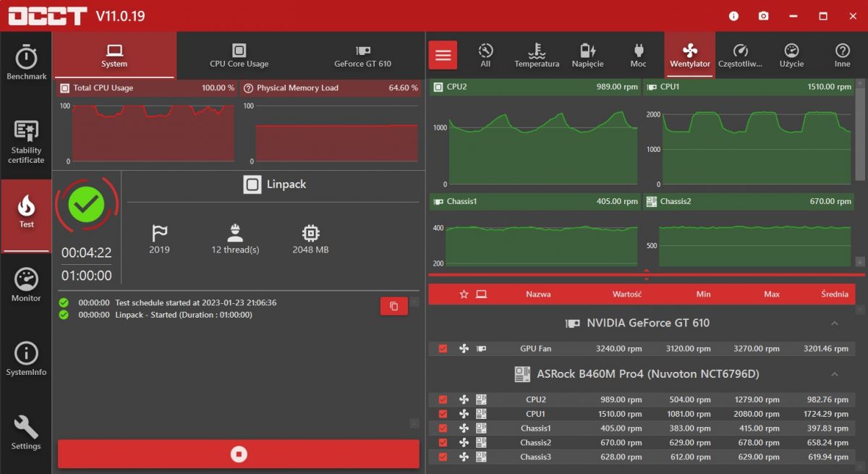Open the Monitor gauge section
Screen dimensions: 868x474
point(26,284)
